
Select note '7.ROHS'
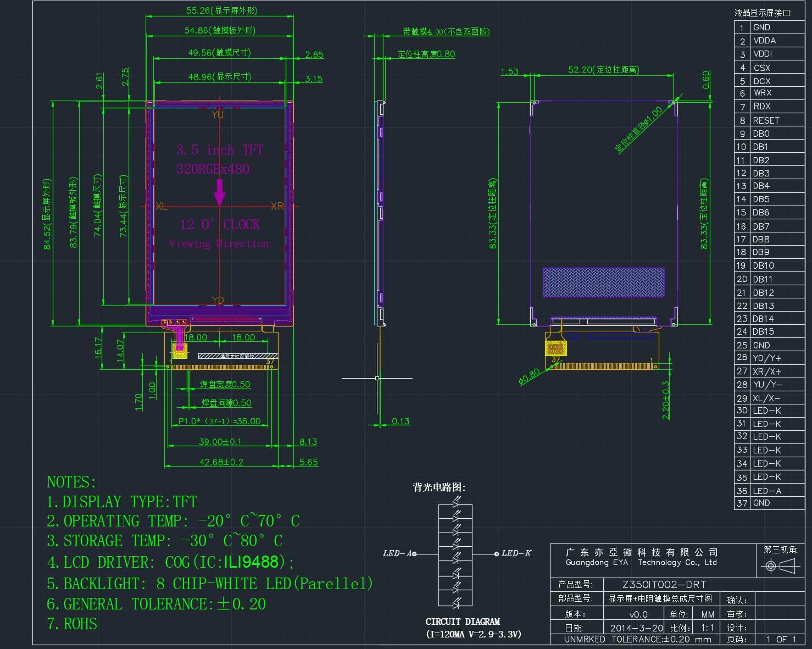click(x=72, y=624)
